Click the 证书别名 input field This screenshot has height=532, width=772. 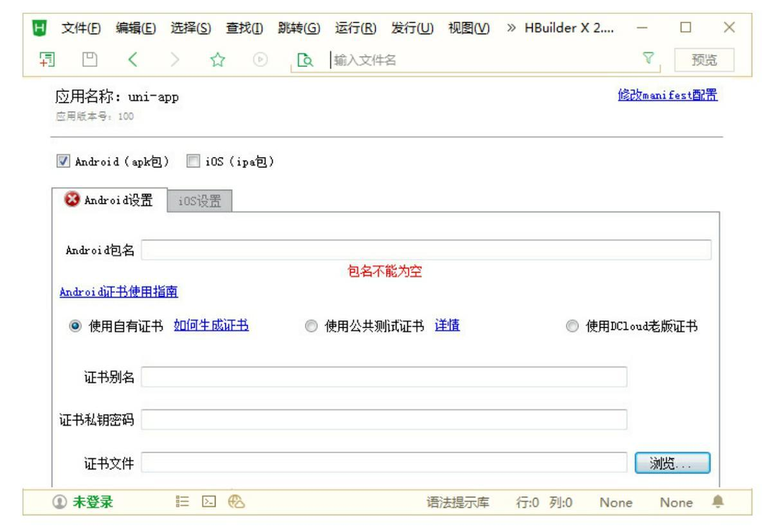click(x=384, y=377)
